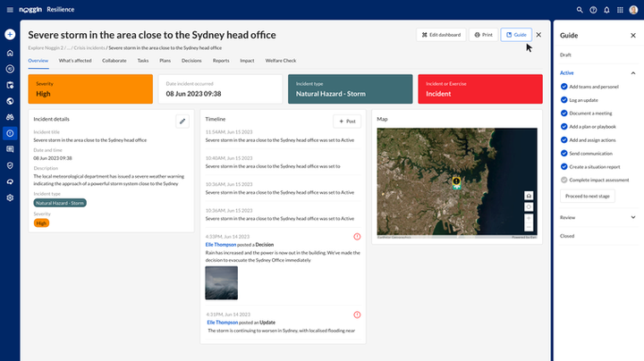
Task: Switch to the Reports tab
Action: click(x=221, y=61)
